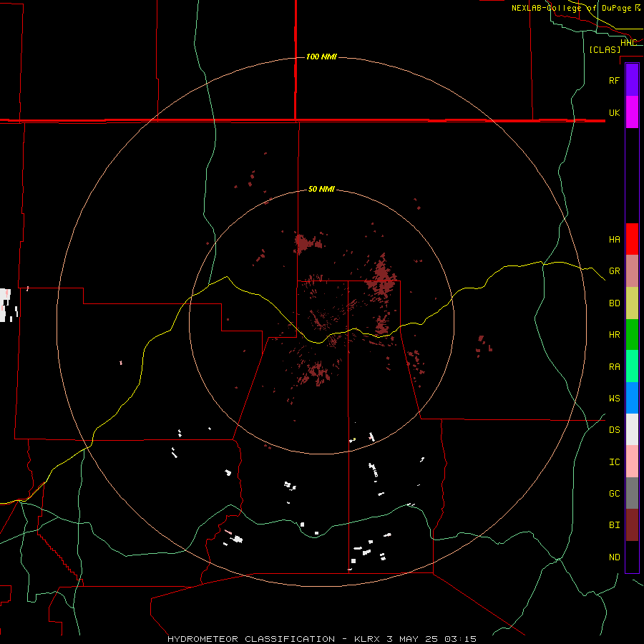Choose the RA legend label

point(614,367)
